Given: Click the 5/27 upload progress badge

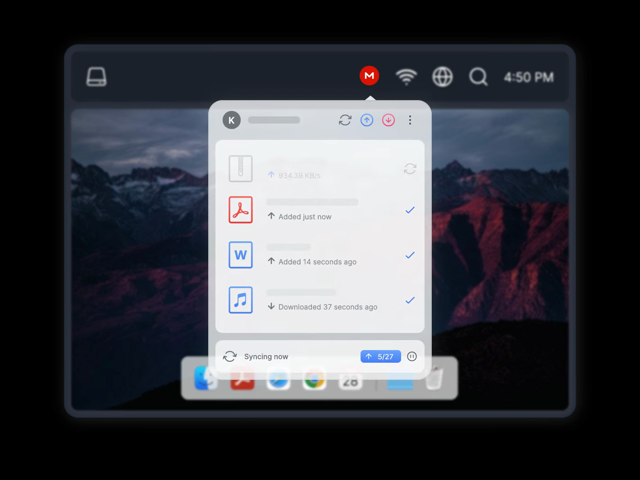Looking at the screenshot, I should click(x=380, y=356).
